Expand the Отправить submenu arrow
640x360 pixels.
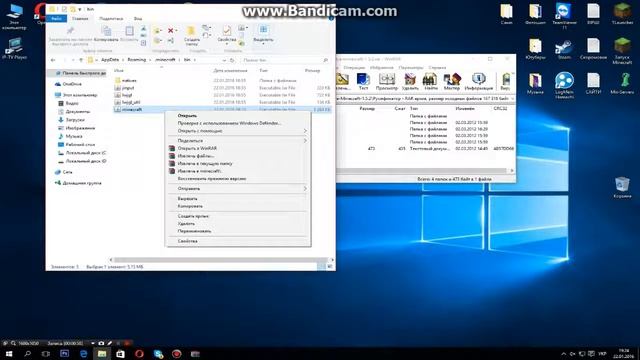coord(305,189)
